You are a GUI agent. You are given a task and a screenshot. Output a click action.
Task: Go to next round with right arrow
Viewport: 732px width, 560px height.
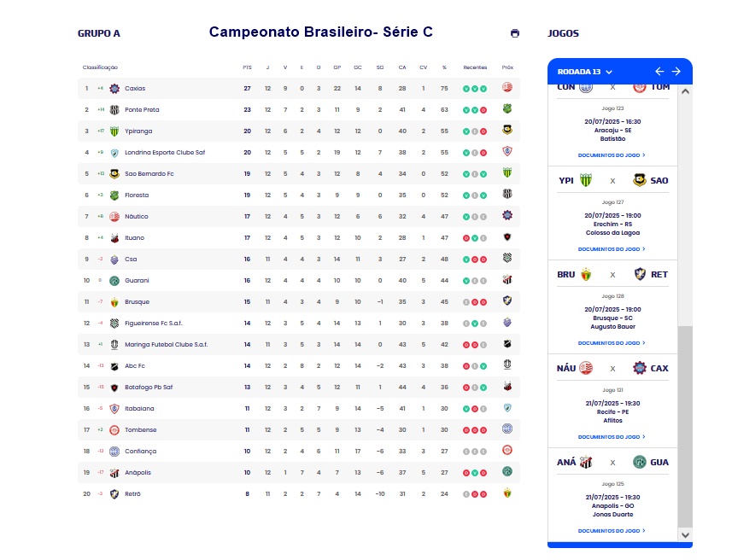pos(676,72)
